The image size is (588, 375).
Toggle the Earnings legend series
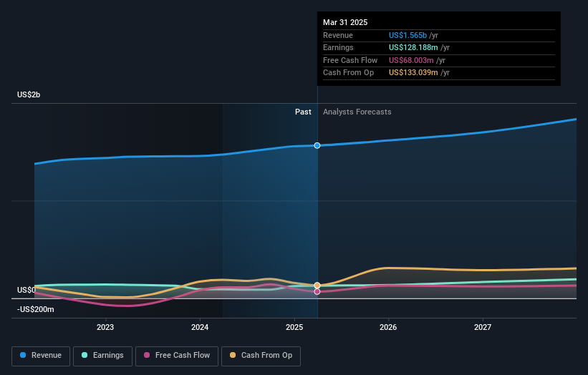pos(102,356)
